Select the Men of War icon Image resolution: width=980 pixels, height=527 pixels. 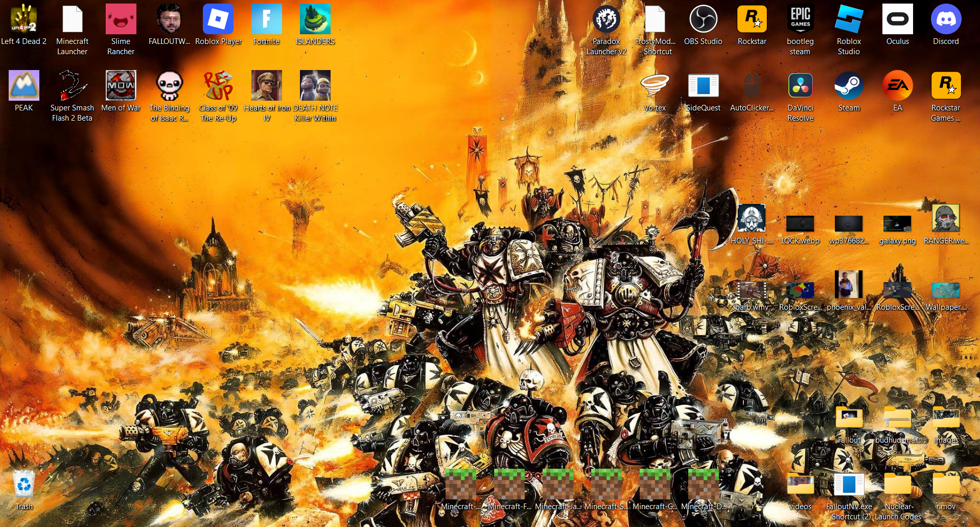121,85
